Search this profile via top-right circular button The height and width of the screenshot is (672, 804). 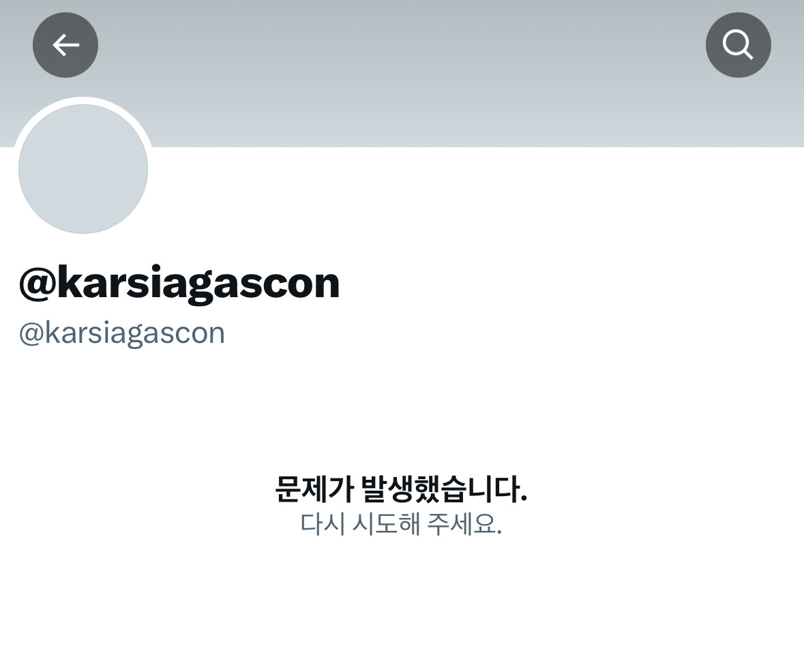[x=738, y=45]
